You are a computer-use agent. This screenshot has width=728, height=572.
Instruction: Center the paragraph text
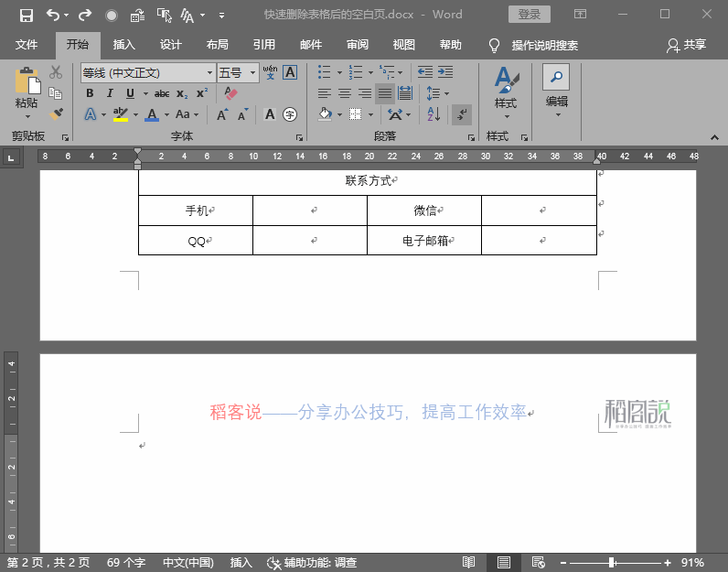[345, 93]
